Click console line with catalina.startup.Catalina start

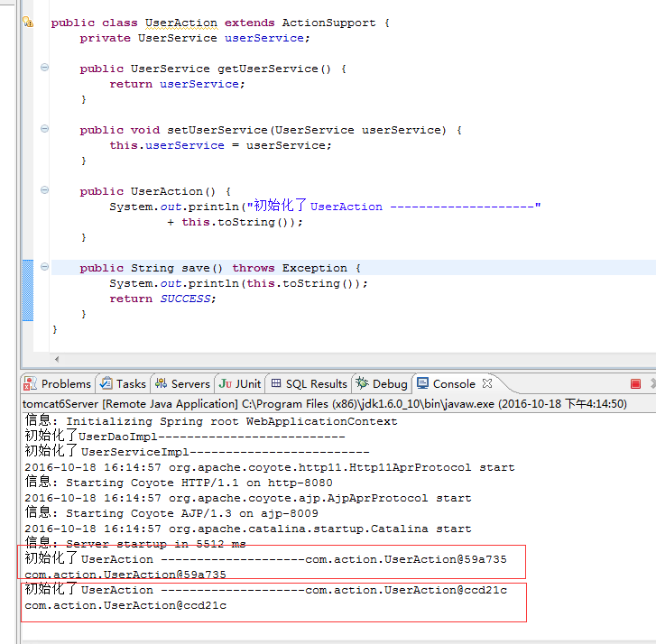pyautogui.click(x=247, y=529)
